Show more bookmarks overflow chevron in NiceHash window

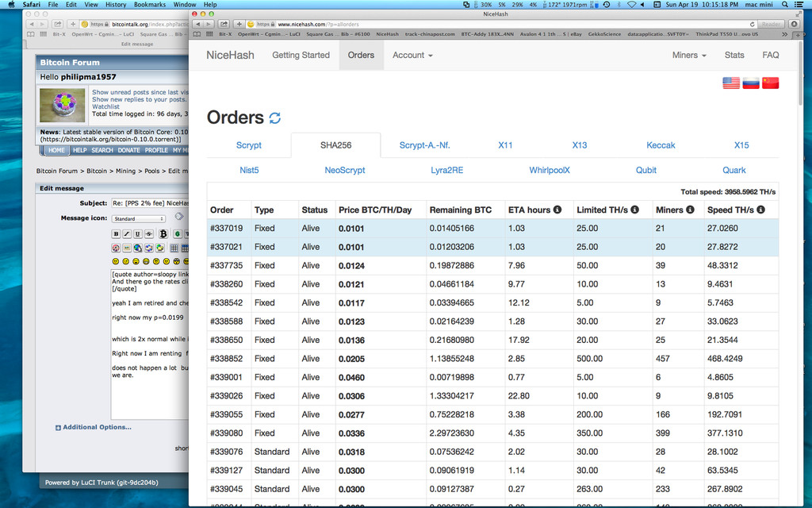coord(784,34)
